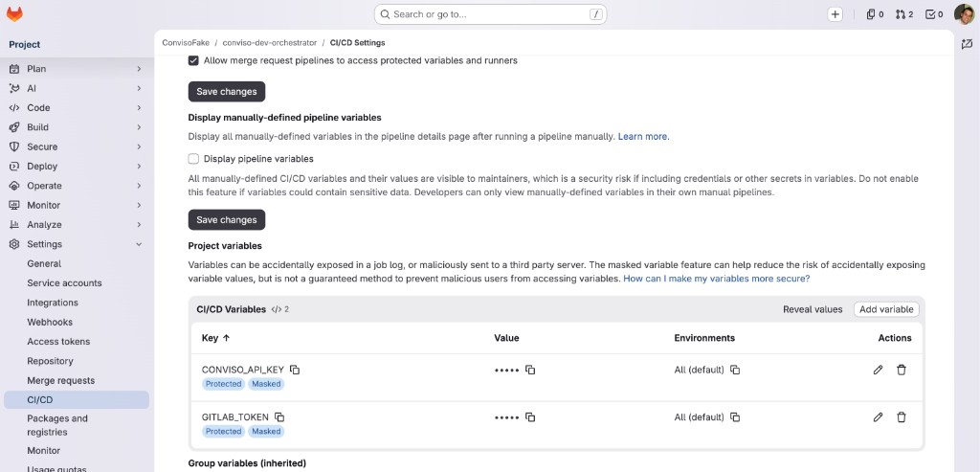
Task: Edit the CONVISO_API_KEY variable
Action: [879, 370]
